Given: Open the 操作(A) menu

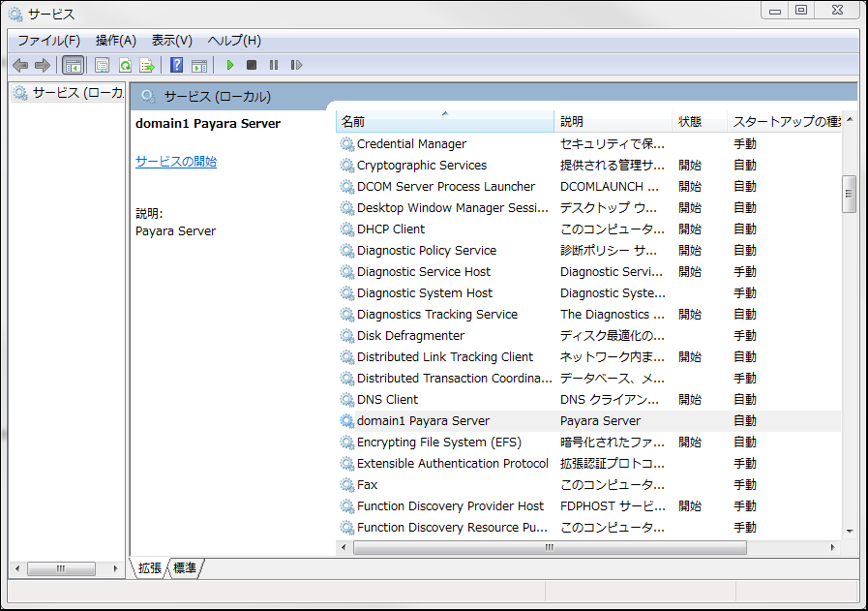Looking at the screenshot, I should point(115,41).
